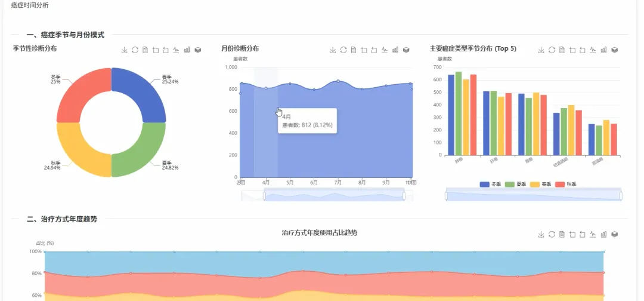Restore the 主要癌症类型季节分布 chart
The image size is (644, 301).
[552, 50]
